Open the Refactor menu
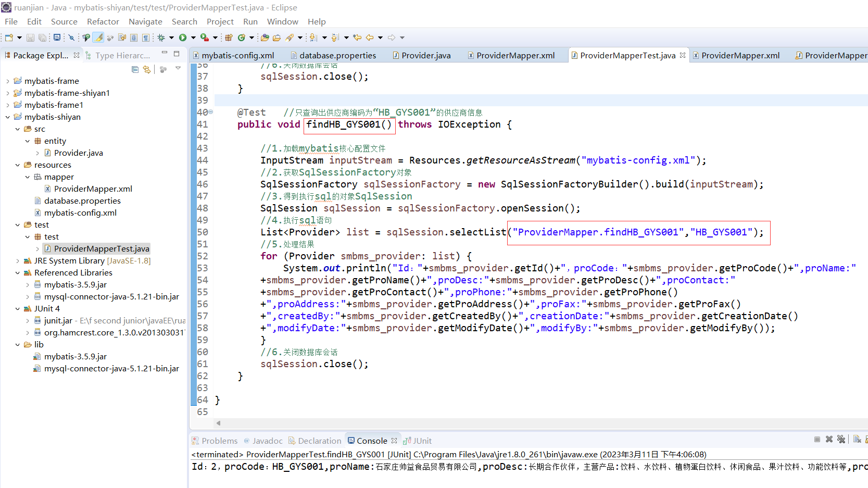Viewport: 868px width, 488px height. coord(103,21)
